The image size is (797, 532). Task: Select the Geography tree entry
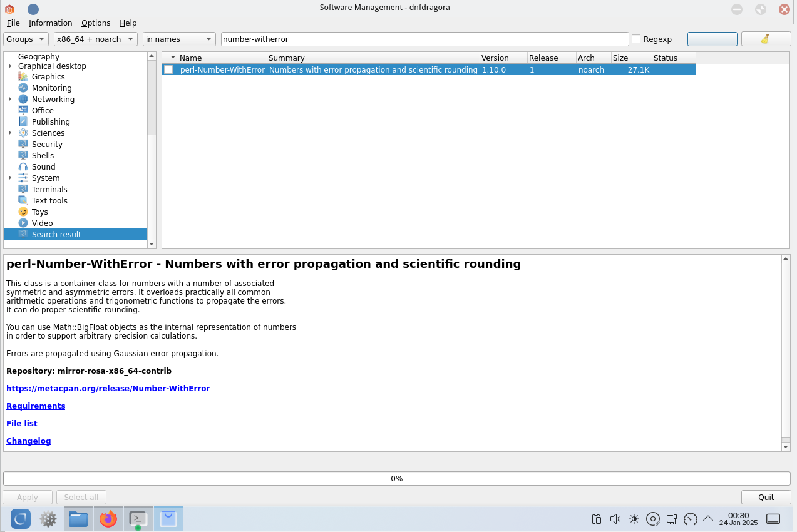coord(39,56)
